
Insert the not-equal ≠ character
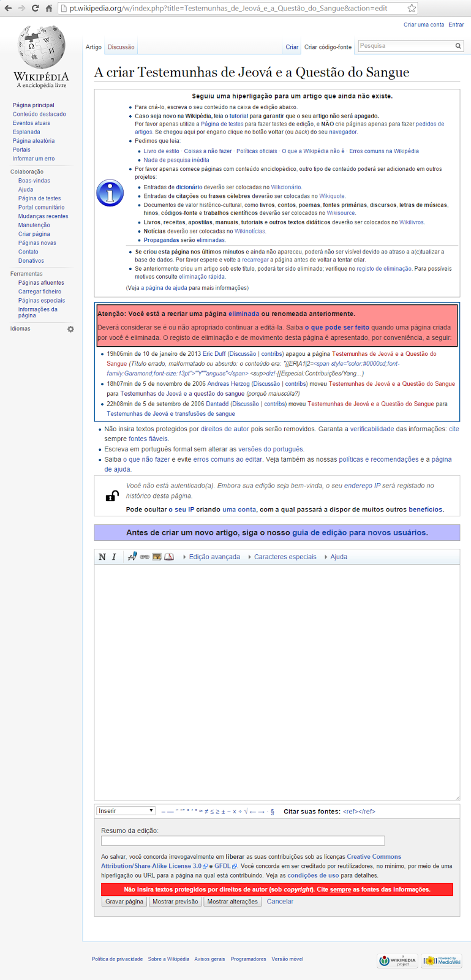pyautogui.click(x=206, y=812)
